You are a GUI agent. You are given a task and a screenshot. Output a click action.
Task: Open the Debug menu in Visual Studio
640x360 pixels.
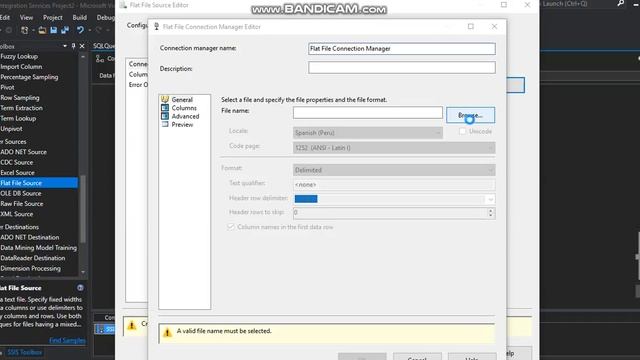(105, 18)
